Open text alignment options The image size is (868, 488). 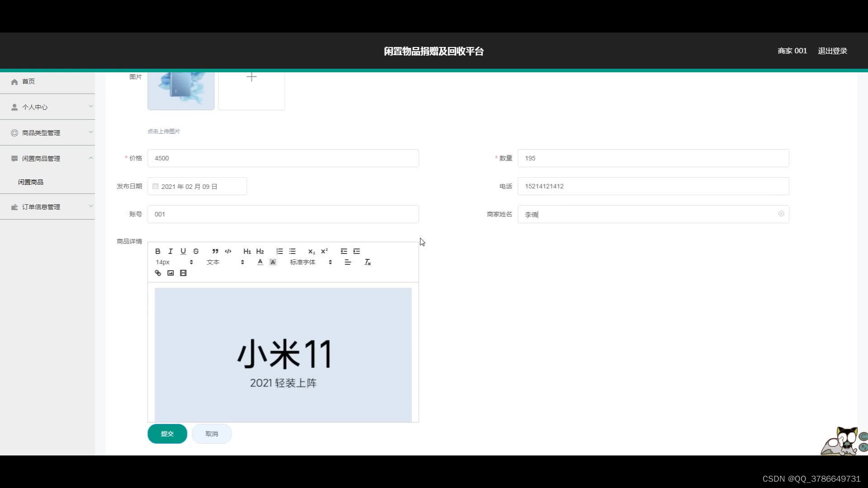(x=348, y=262)
